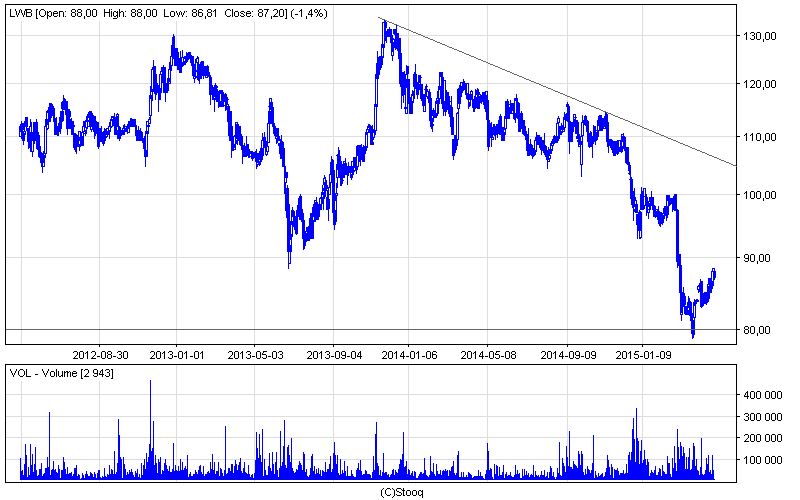Select the 100,00 price axis label
The image size is (800, 500).
pos(759,195)
